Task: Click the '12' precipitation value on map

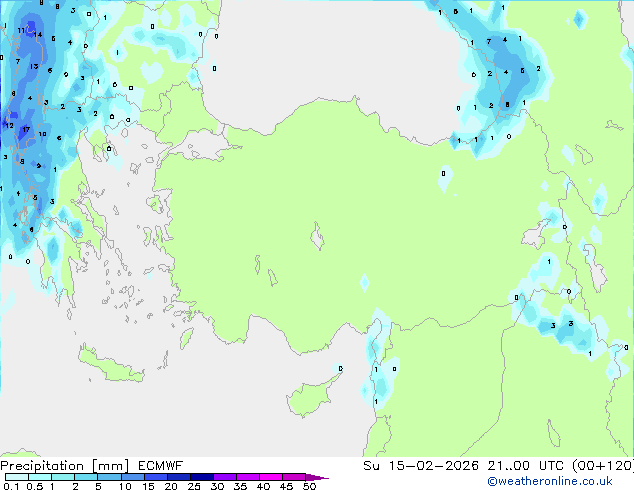Action: (10, 126)
